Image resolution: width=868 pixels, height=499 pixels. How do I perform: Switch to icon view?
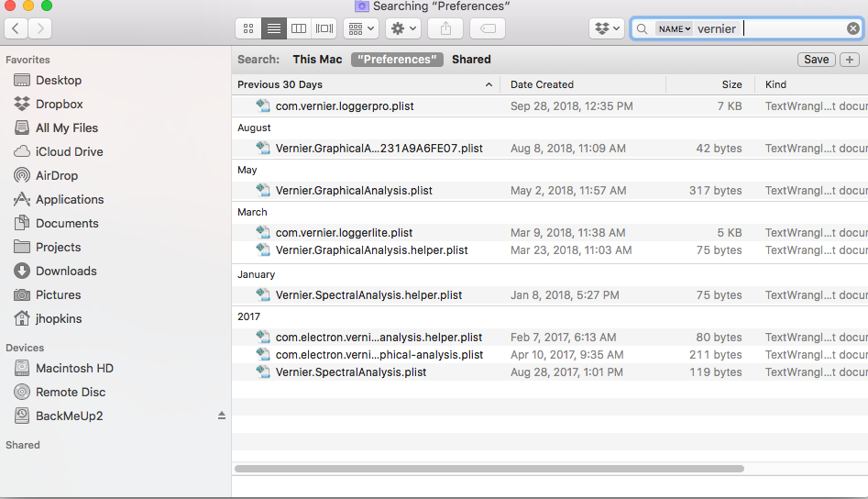click(248, 28)
